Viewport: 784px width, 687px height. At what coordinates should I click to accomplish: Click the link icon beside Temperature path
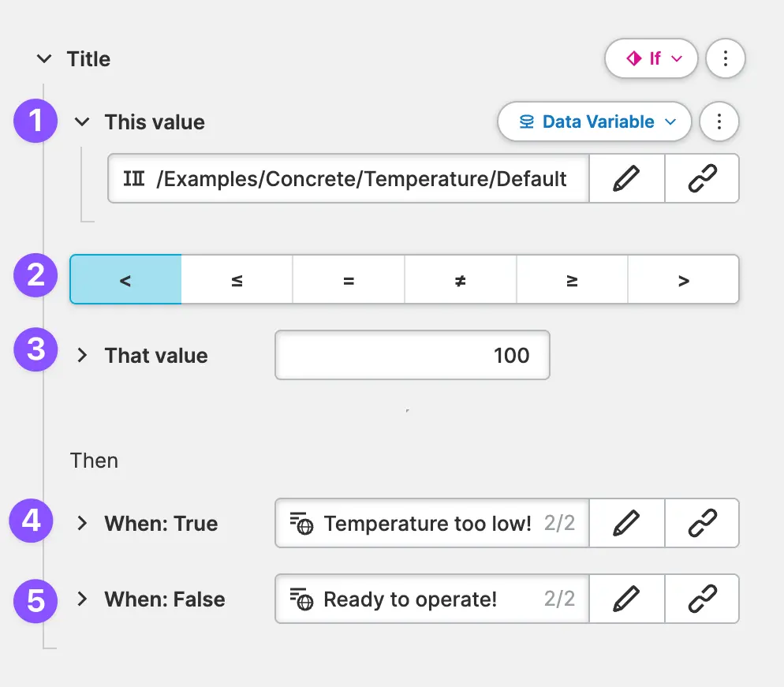pos(701,179)
